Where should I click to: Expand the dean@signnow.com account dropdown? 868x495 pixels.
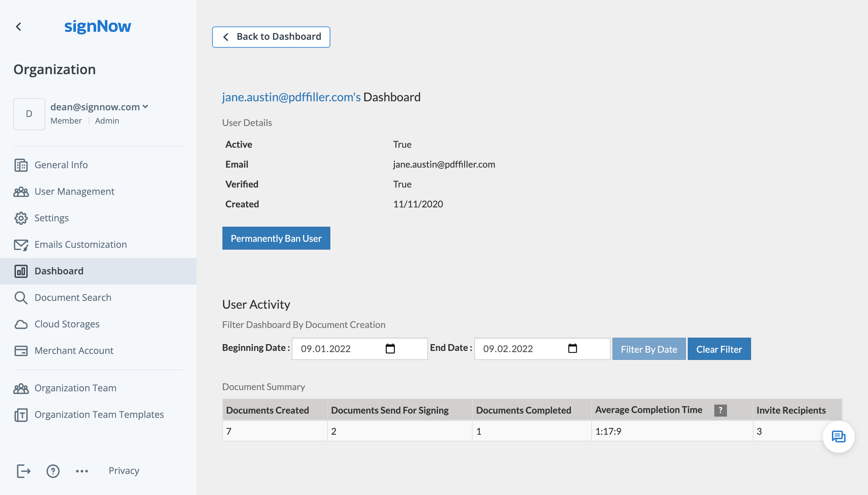click(x=146, y=107)
